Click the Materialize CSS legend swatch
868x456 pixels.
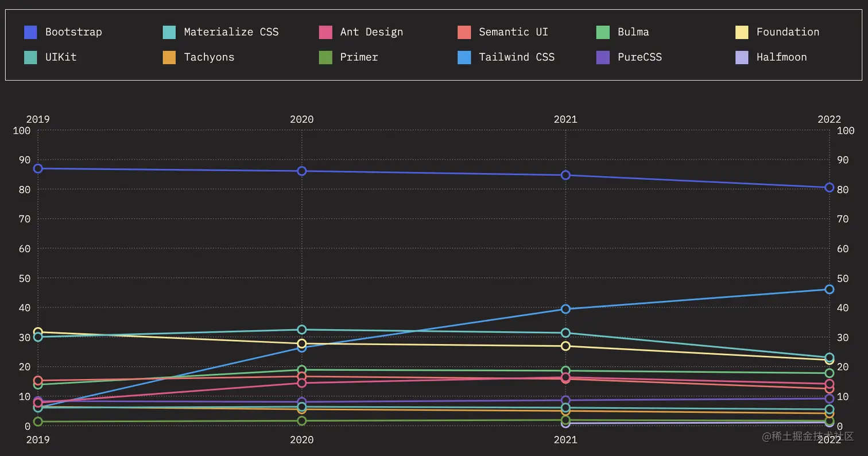point(169,32)
